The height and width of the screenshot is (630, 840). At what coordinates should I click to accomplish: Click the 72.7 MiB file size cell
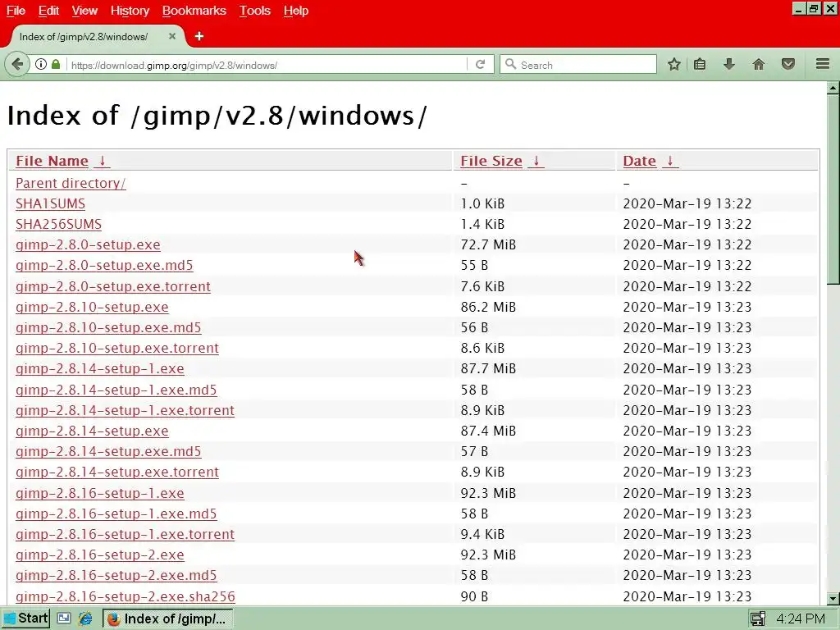(x=488, y=244)
